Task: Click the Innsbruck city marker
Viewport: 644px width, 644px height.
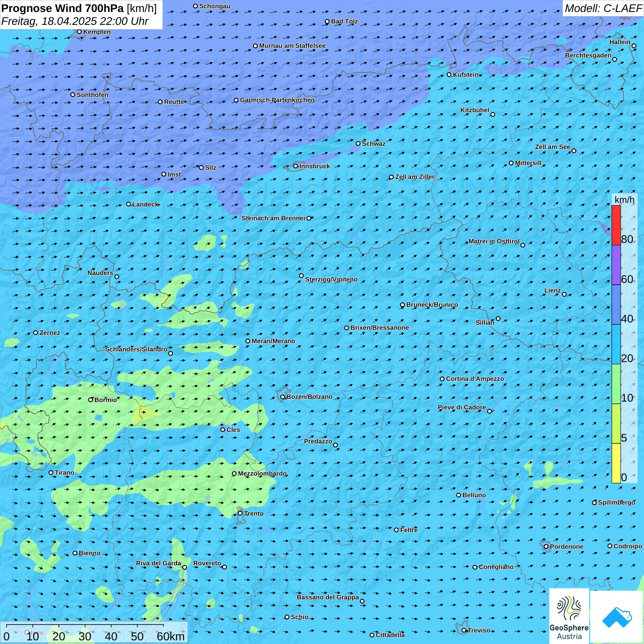Action: click(296, 166)
